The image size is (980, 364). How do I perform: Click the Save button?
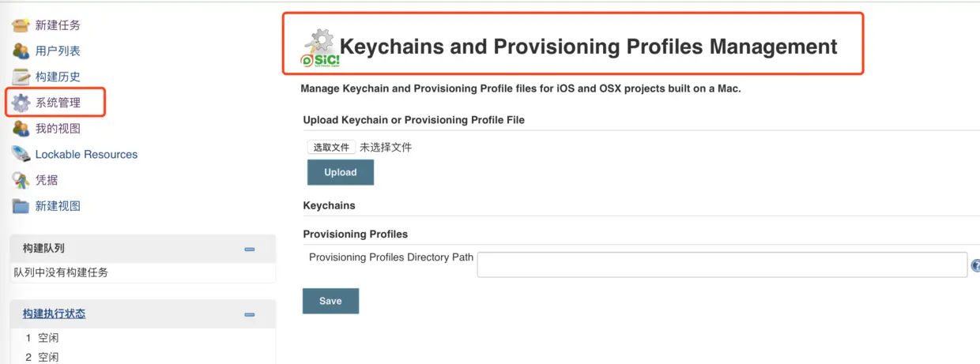330,301
